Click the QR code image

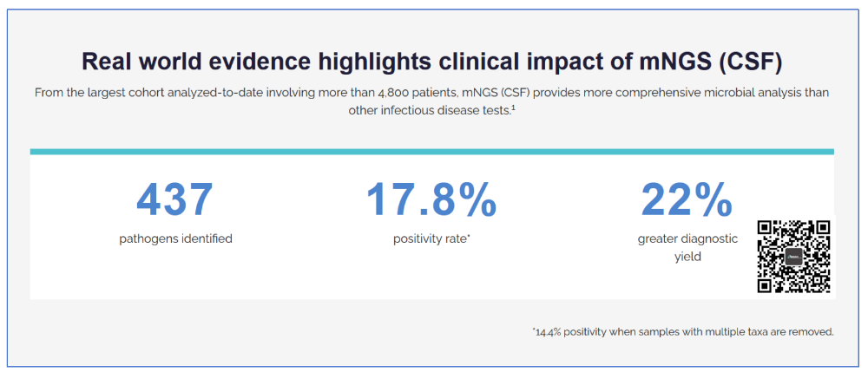click(x=794, y=257)
